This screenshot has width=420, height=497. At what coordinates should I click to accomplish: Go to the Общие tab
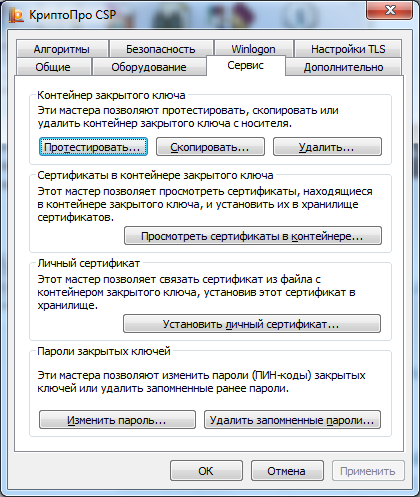point(53,67)
